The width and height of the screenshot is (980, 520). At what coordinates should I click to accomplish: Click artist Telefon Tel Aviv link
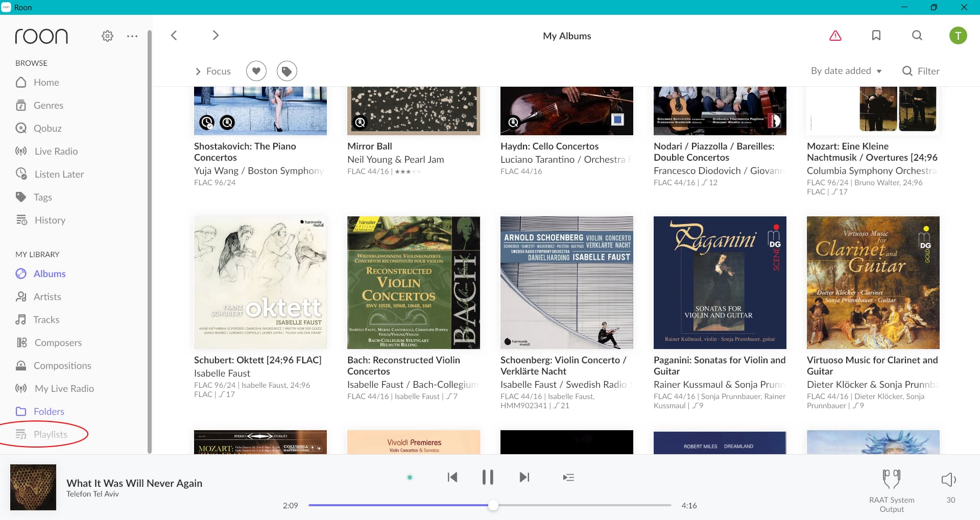[92, 494]
